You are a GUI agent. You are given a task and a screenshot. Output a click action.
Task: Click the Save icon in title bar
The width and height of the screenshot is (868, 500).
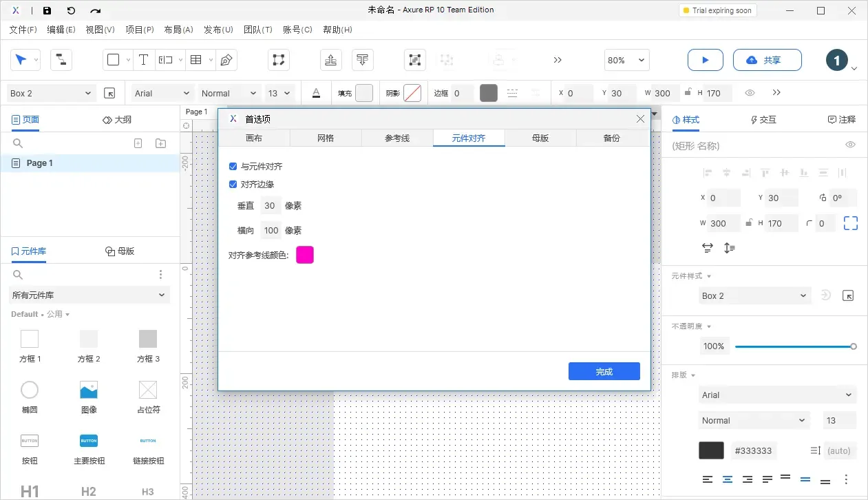pyautogui.click(x=47, y=10)
